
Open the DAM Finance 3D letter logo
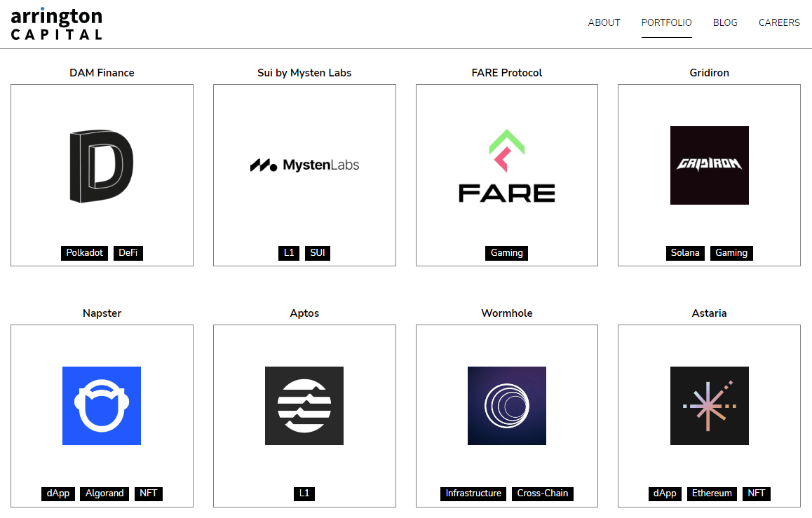(x=102, y=166)
